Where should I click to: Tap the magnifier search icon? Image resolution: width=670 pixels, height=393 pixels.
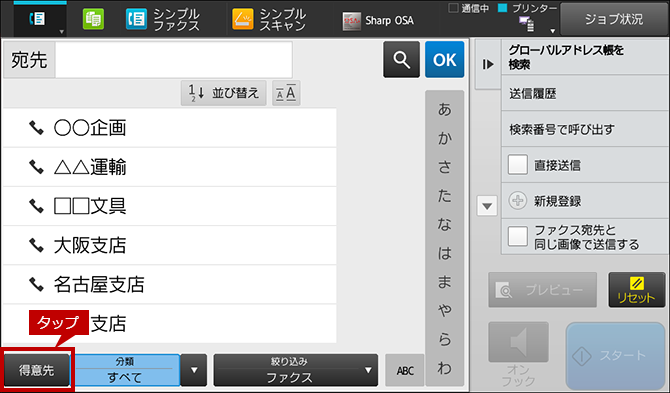tap(401, 60)
